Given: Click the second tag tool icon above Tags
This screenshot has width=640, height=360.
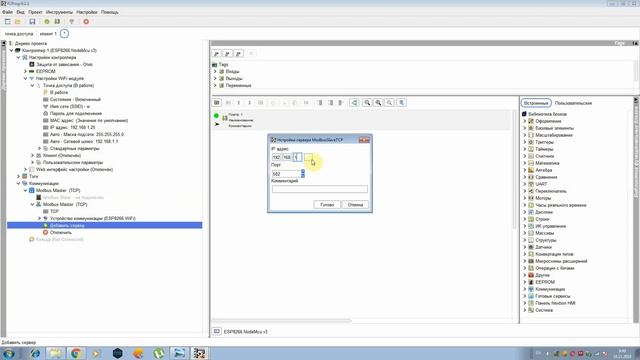Looking at the screenshot, I should 228,54.
